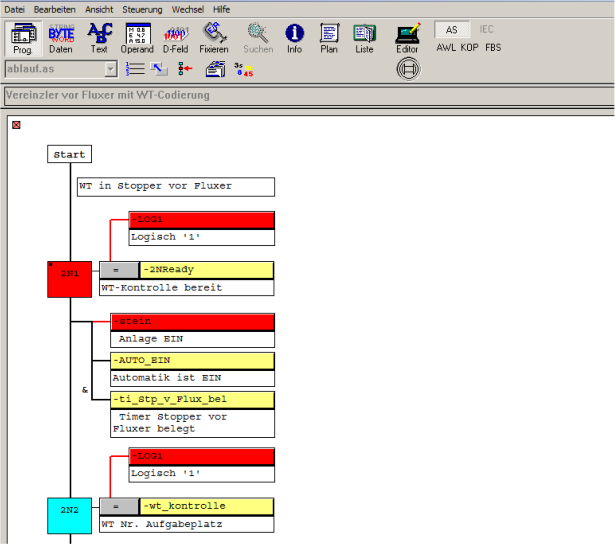This screenshot has height=544, width=615.
Task: Open the Info icon
Action: coord(294,38)
